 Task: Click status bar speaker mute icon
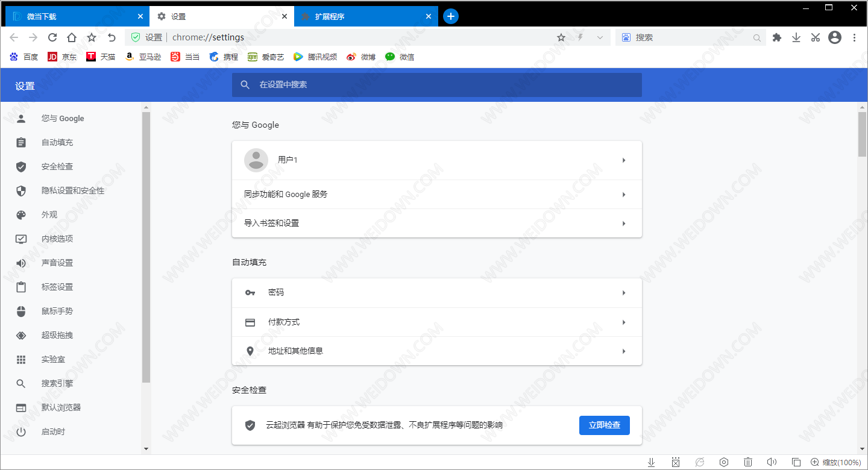coord(772,462)
